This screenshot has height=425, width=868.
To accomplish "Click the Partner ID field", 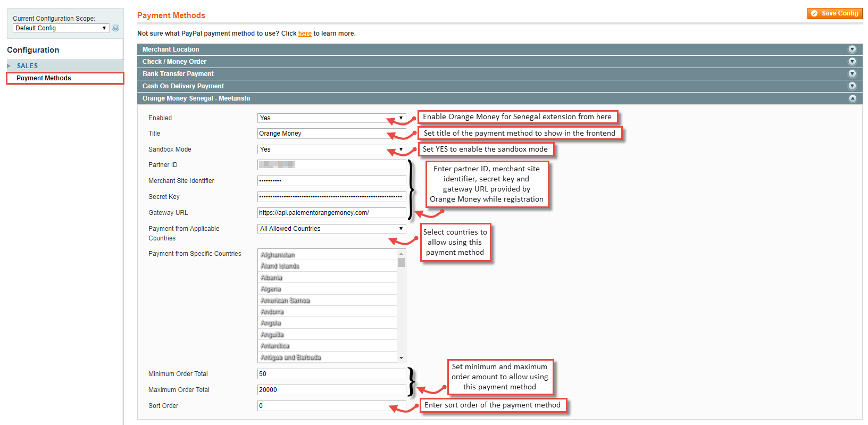I will (332, 165).
